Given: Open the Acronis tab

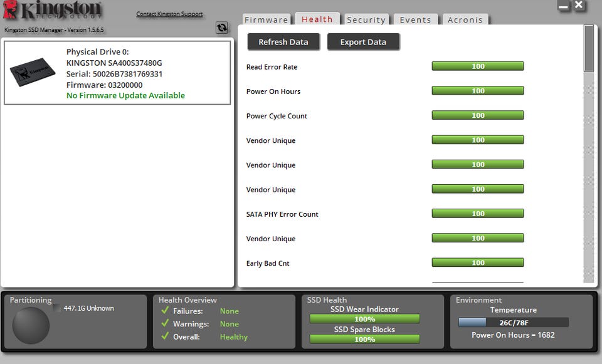Looking at the screenshot, I should (465, 19).
